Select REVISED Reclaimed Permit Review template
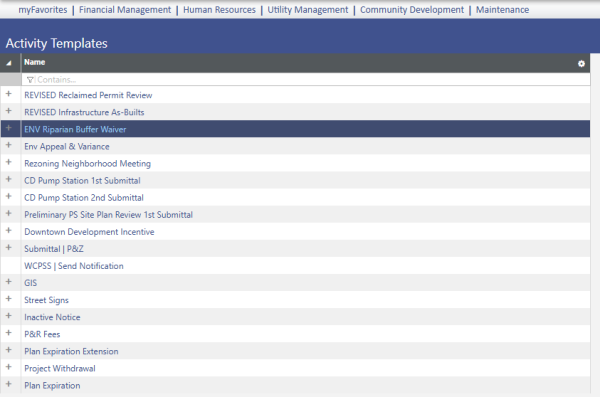This screenshot has height=397, width=600. (x=88, y=95)
